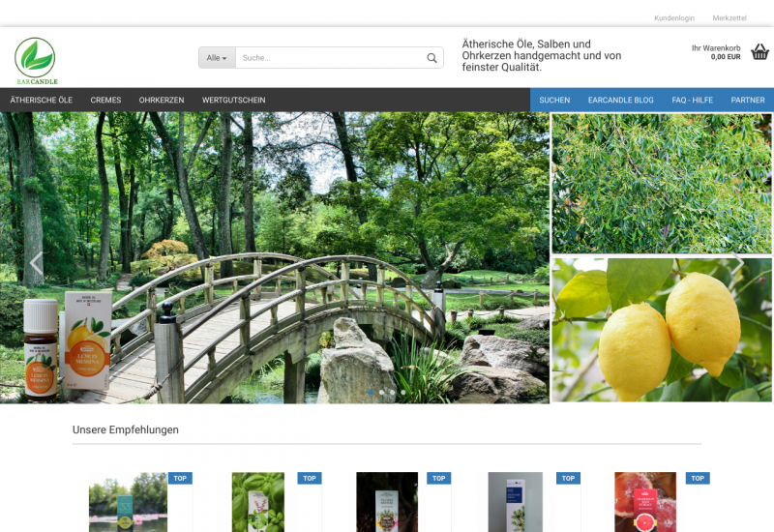Visit the Earcandle Blog
This screenshot has height=532, width=774.
620,100
